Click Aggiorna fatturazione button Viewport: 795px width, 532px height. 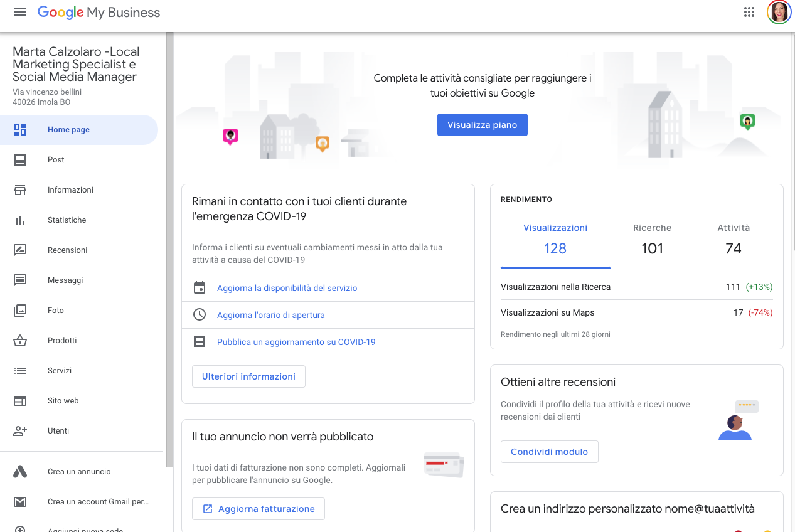(x=259, y=509)
